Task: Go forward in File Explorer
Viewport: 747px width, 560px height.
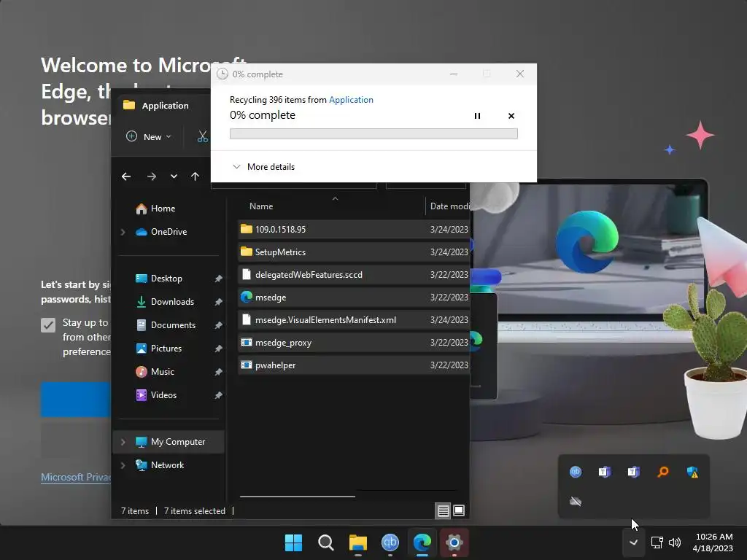Action: [152, 176]
